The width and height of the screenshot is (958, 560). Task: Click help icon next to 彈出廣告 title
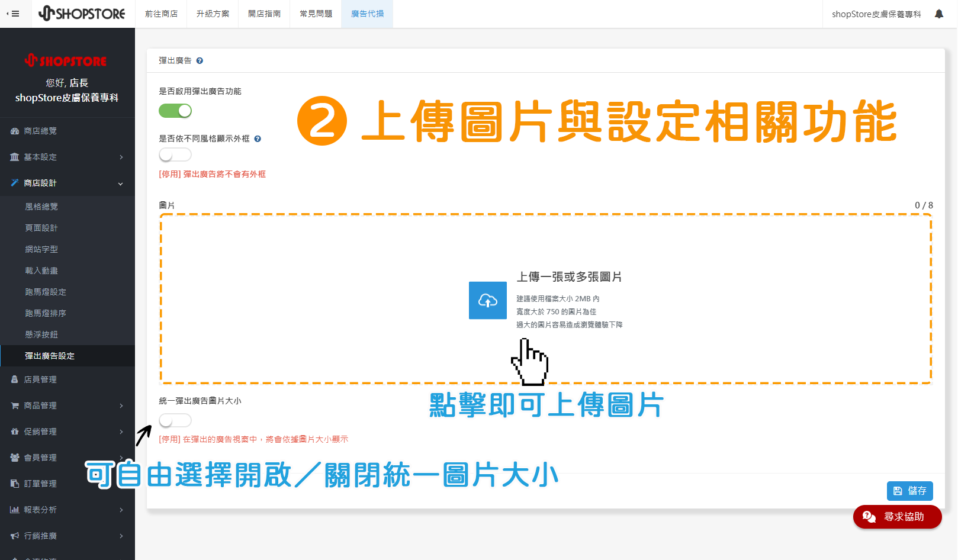pos(200,60)
